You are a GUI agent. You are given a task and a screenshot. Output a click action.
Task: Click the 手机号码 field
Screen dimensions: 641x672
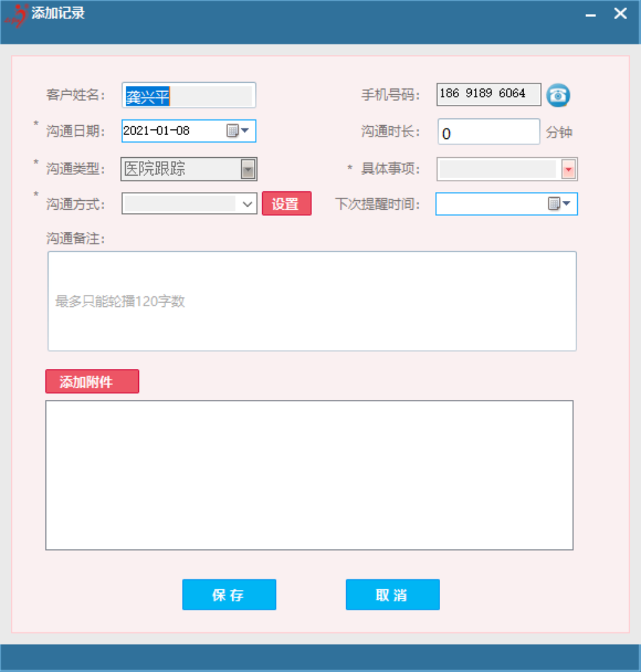click(x=489, y=94)
